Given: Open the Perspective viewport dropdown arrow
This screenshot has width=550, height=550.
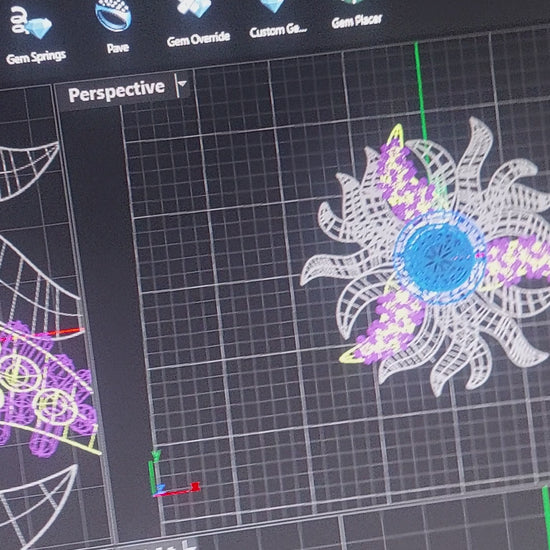Looking at the screenshot, I should click(182, 85).
